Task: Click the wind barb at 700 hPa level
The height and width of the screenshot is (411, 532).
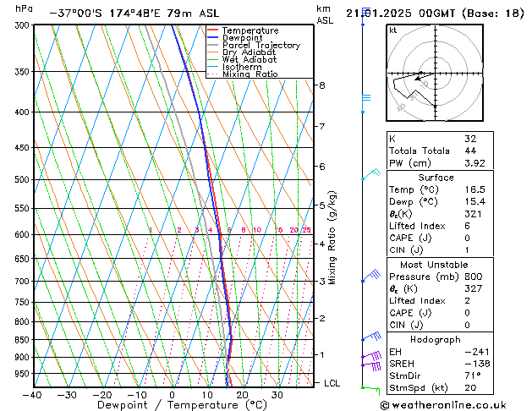Action: click(x=370, y=276)
